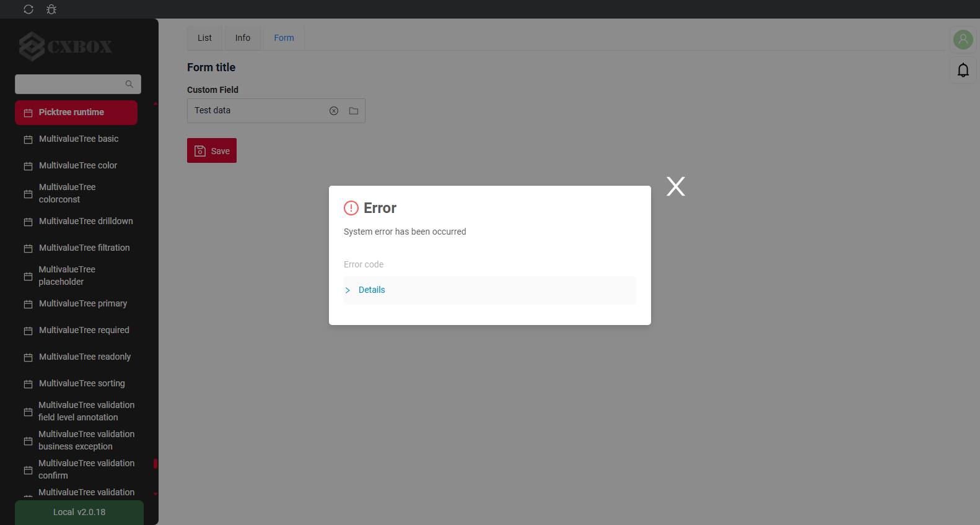Screen dimensions: 980x525
Task: Clear the Custom Field value icon
Action: 334,111
